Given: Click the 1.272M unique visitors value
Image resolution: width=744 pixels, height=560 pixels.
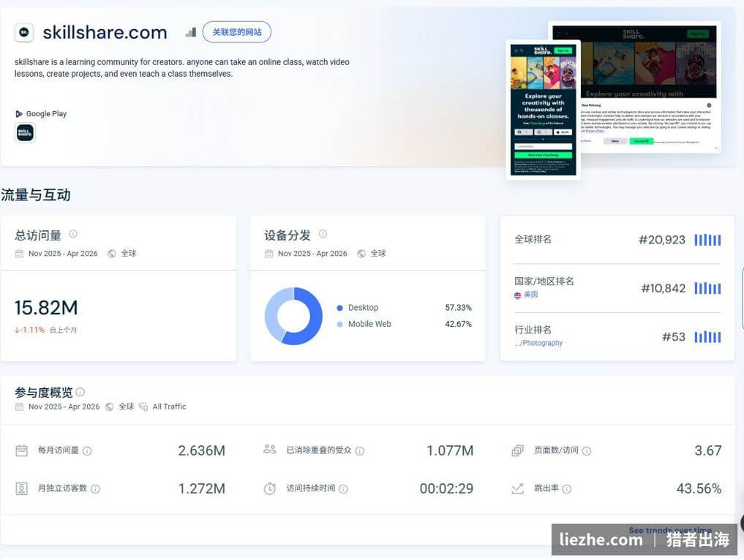Looking at the screenshot, I should click(202, 488).
